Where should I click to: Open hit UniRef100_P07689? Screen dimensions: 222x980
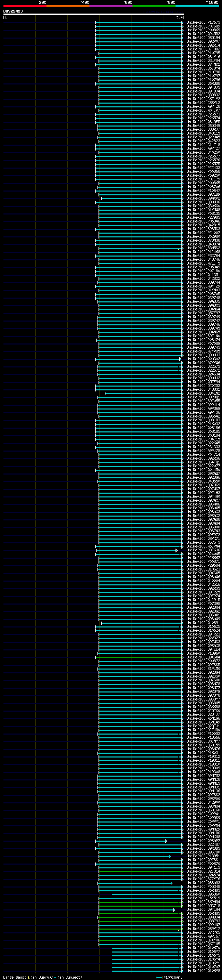click(x=203, y=26)
